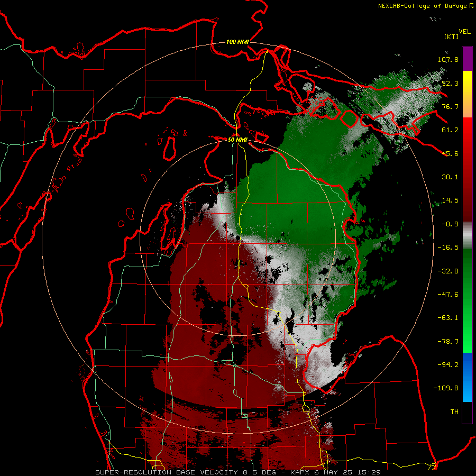Click the 100 NMI range ring label
This screenshot has width=476, height=476.
point(237,42)
